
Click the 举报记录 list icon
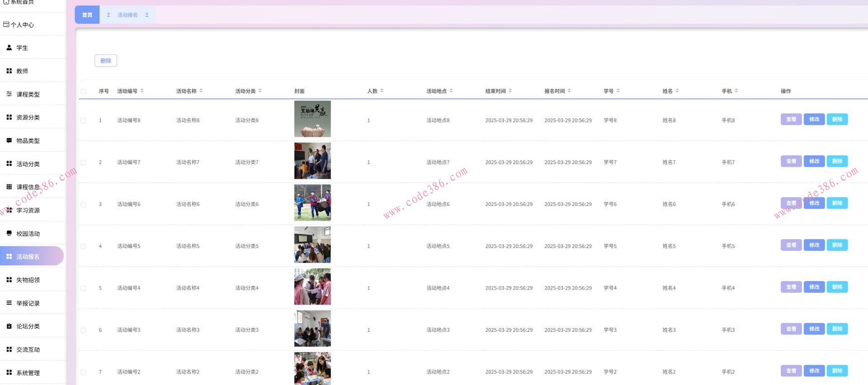click(9, 303)
